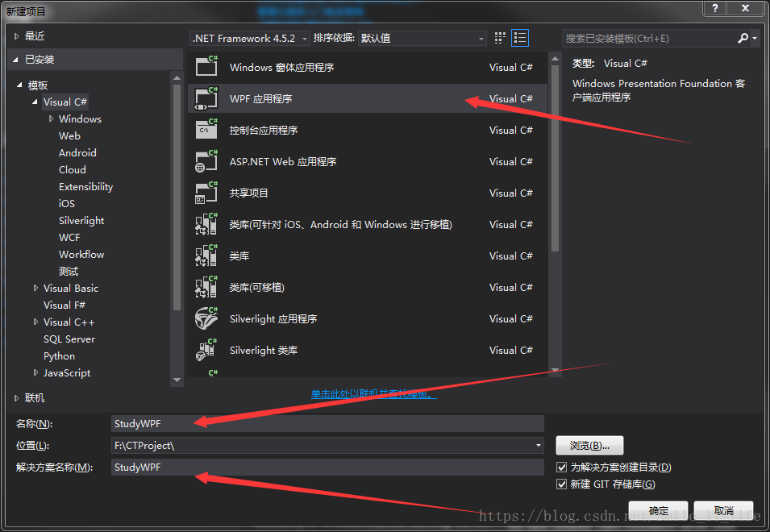
Task: Select the Python template category
Action: click(59, 355)
